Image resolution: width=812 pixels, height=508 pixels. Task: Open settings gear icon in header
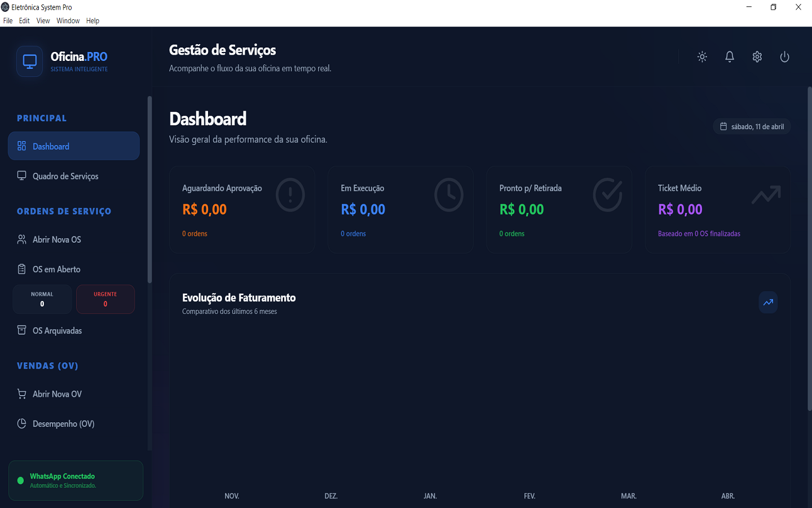[757, 56]
